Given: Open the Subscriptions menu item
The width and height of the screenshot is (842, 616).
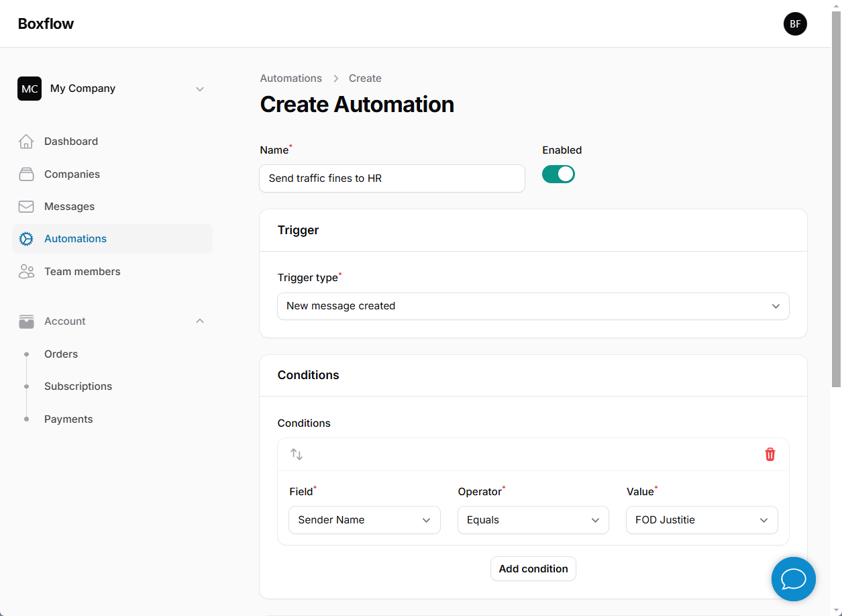Looking at the screenshot, I should [78, 387].
